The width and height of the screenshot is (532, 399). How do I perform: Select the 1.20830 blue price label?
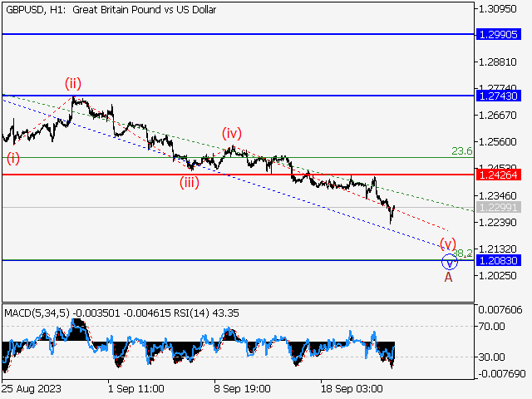[499, 260]
